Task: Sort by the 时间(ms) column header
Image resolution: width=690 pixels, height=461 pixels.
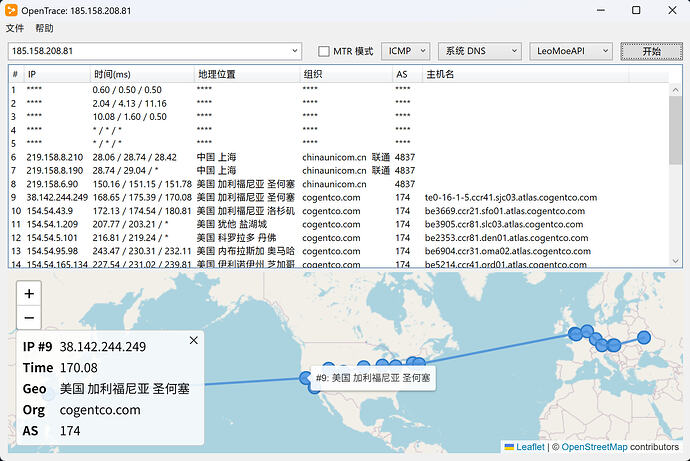Action: [x=142, y=74]
